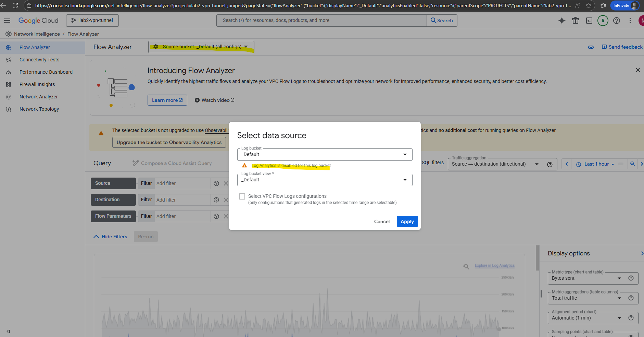The width and height of the screenshot is (644, 337).
Task: Click the time range zoom magnifier icon
Action: [633, 164]
